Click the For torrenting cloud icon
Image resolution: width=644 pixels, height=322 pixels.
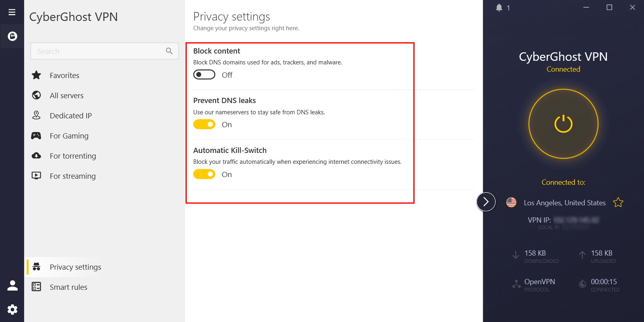[x=36, y=155]
